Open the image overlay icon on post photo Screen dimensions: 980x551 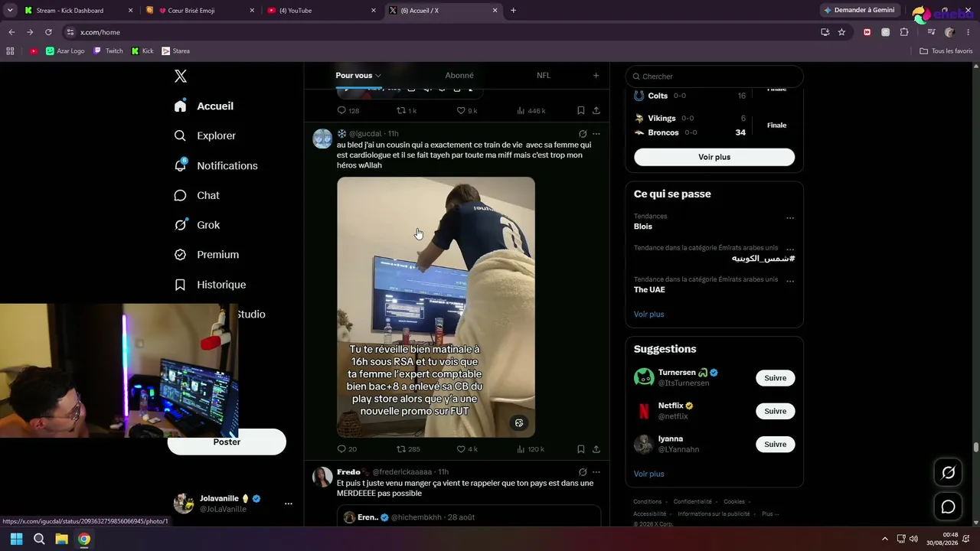pos(519,423)
